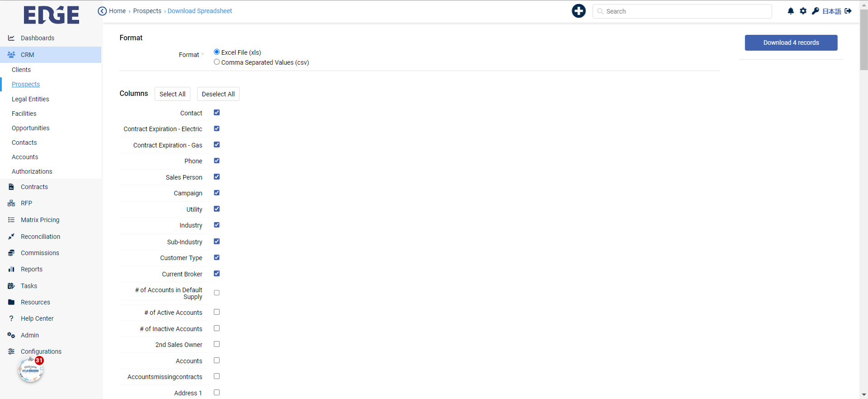Uncheck the Industry column checkbox

click(x=217, y=225)
